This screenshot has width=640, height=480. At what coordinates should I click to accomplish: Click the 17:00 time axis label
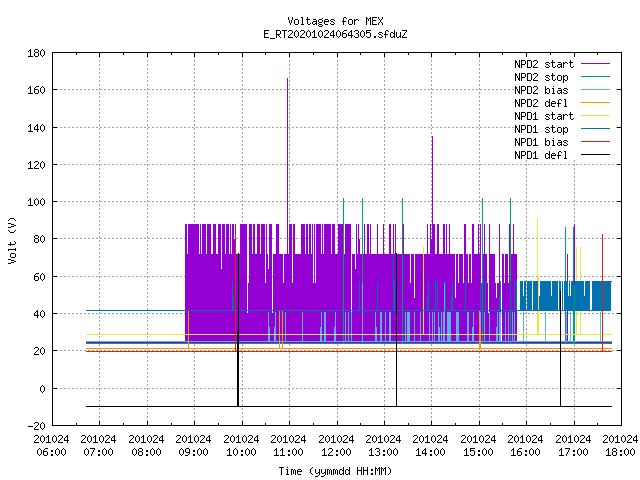pyautogui.click(x=573, y=453)
